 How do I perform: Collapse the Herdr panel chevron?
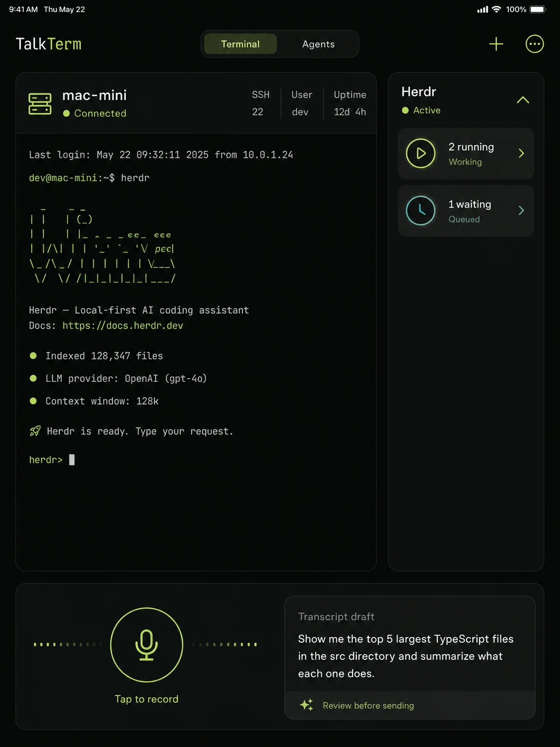pyautogui.click(x=523, y=100)
